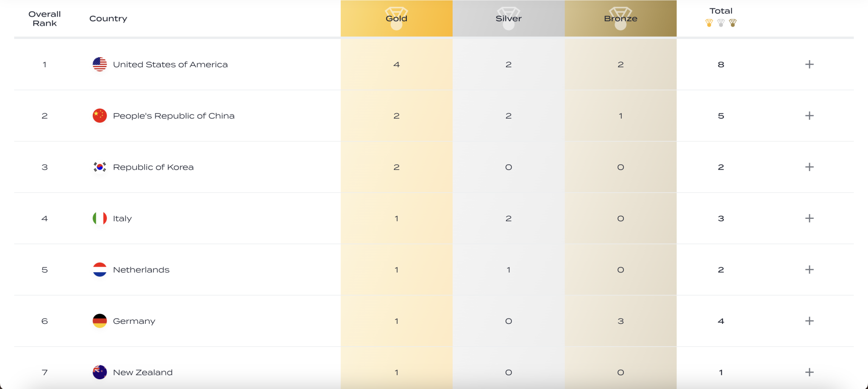This screenshot has height=389, width=868.
Task: Click the New Zealand flag icon
Action: click(x=100, y=372)
